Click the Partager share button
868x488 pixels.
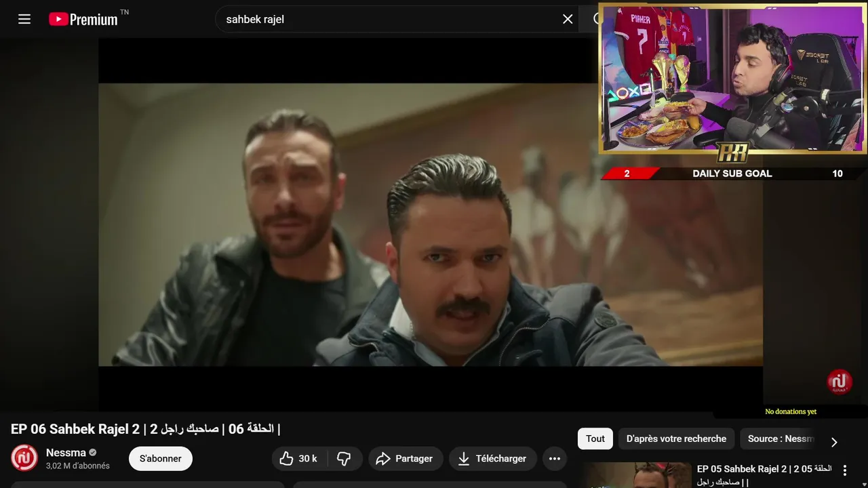pos(406,459)
